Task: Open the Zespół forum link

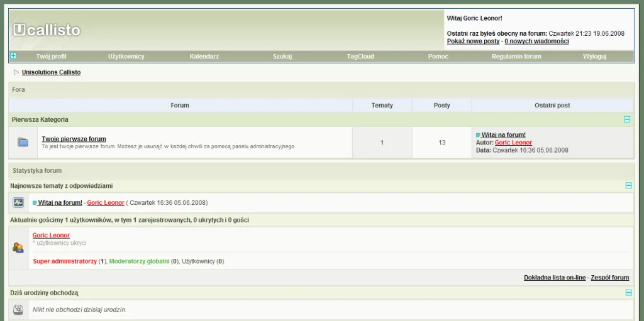Action: [609, 278]
